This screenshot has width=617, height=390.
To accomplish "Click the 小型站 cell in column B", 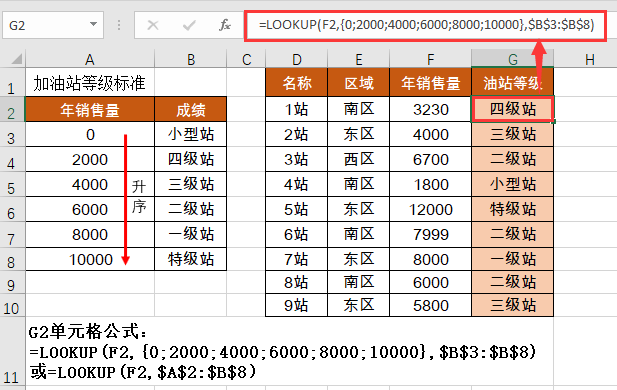I will pos(190,135).
